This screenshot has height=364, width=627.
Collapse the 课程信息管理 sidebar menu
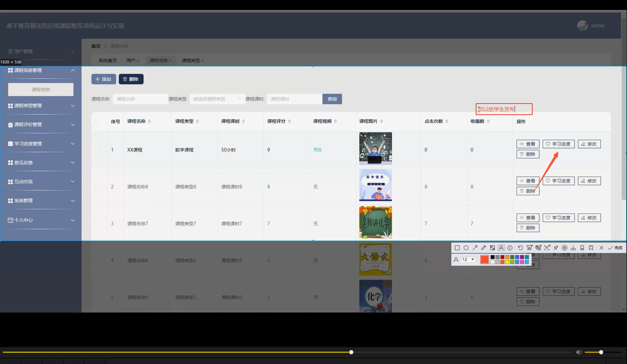tap(41, 70)
